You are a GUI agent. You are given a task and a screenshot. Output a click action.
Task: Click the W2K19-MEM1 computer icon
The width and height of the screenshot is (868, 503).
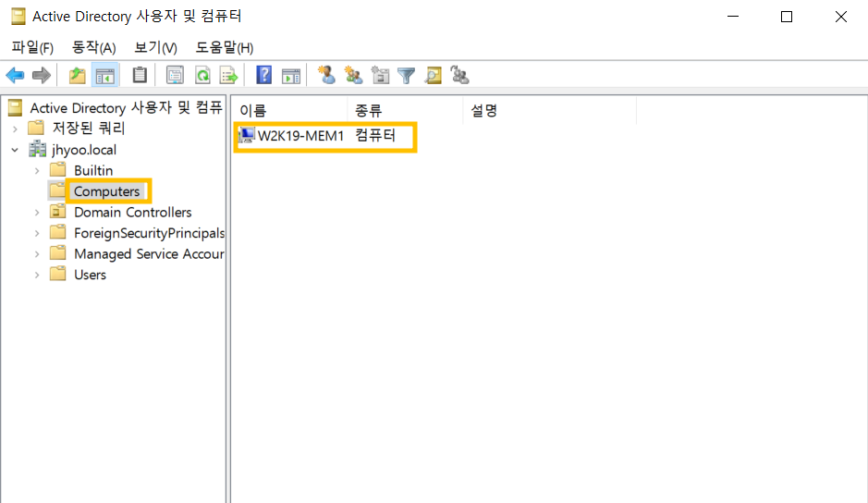tap(246, 135)
